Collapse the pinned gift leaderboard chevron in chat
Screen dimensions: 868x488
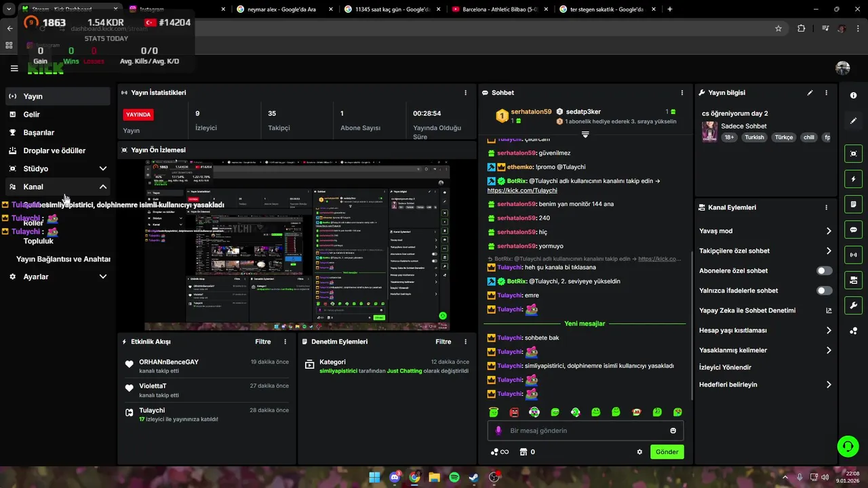(x=585, y=135)
